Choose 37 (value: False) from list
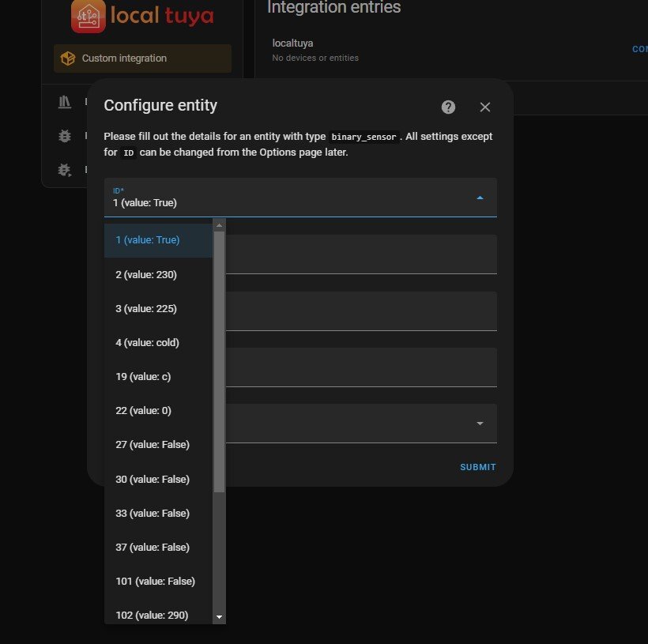This screenshot has height=644, width=648. [158, 548]
